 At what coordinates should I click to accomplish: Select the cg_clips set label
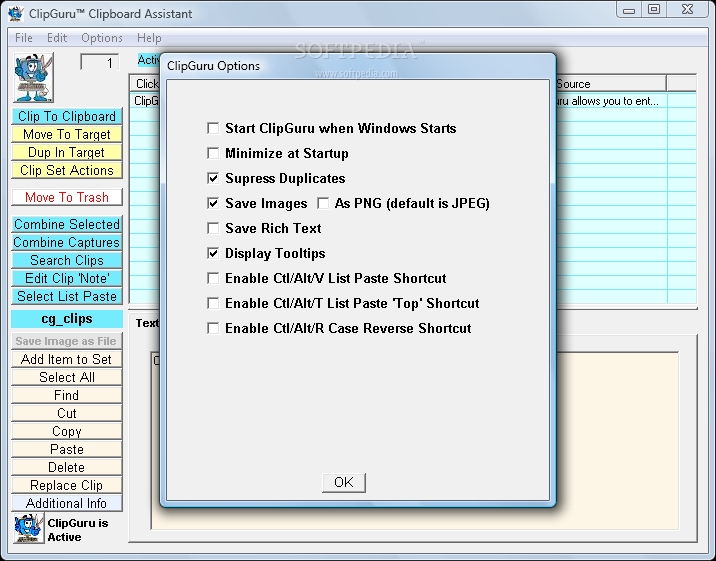tap(67, 319)
